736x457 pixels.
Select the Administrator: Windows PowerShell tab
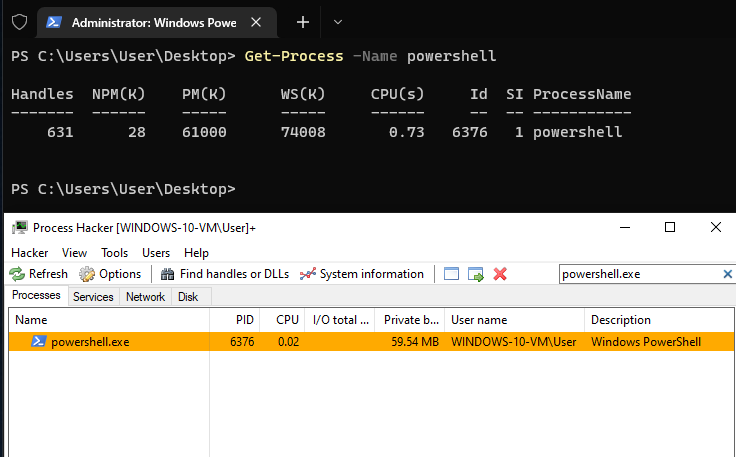click(157, 23)
